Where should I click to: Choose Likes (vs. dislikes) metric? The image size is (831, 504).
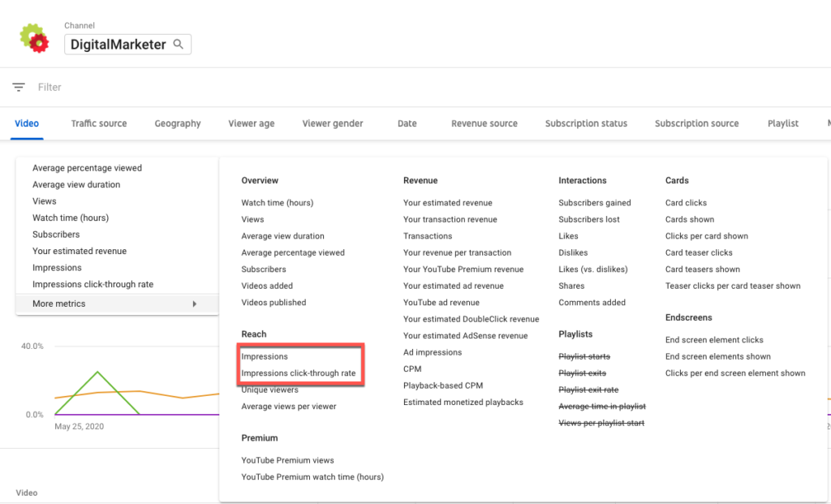(593, 269)
